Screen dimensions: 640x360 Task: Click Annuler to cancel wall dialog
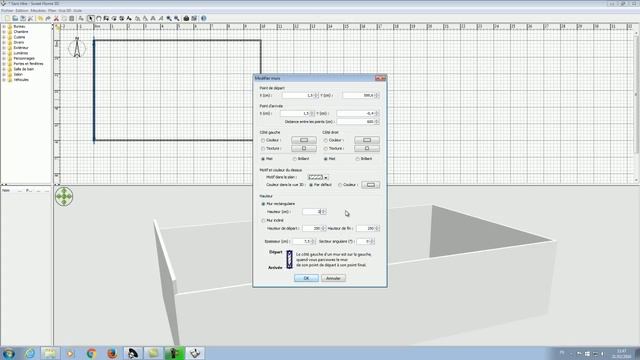333,278
